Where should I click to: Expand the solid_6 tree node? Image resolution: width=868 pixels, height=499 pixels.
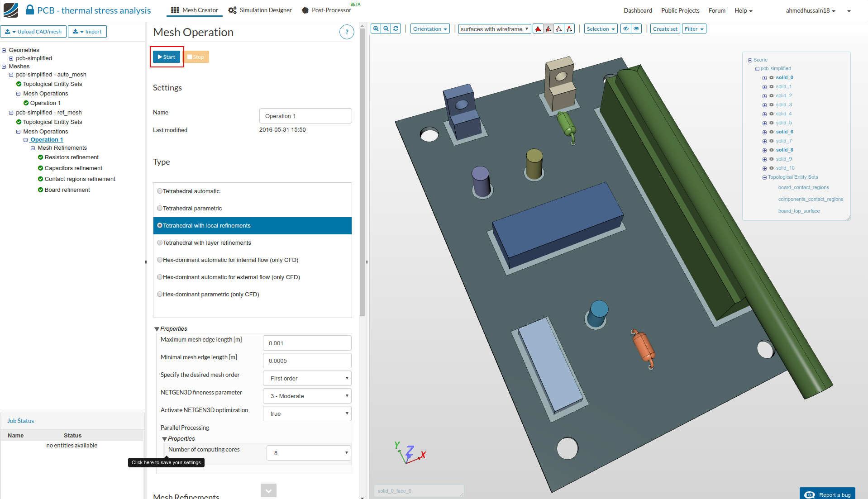(x=764, y=132)
